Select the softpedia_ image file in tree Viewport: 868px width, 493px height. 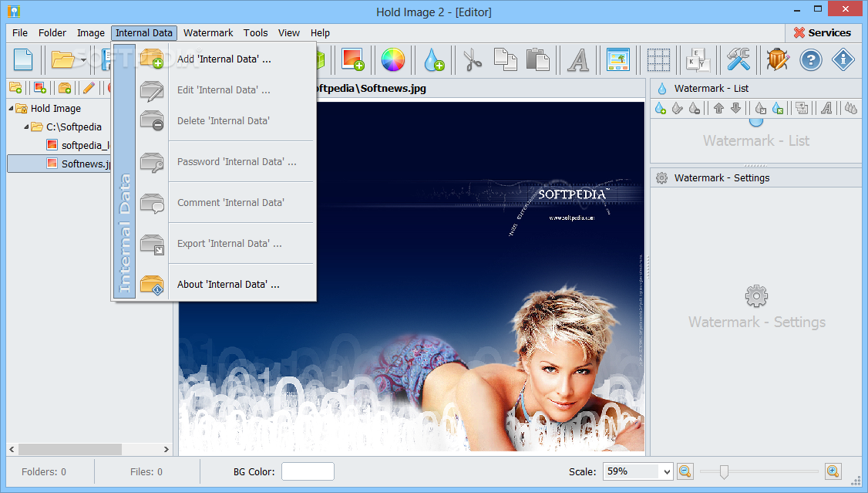pos(86,145)
